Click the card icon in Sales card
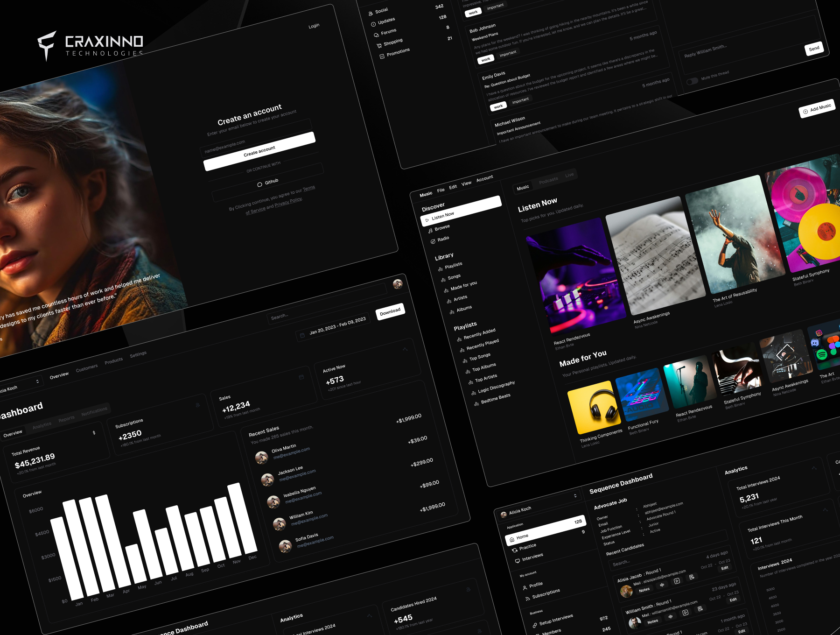Image resolution: width=840 pixels, height=635 pixels. click(x=301, y=377)
